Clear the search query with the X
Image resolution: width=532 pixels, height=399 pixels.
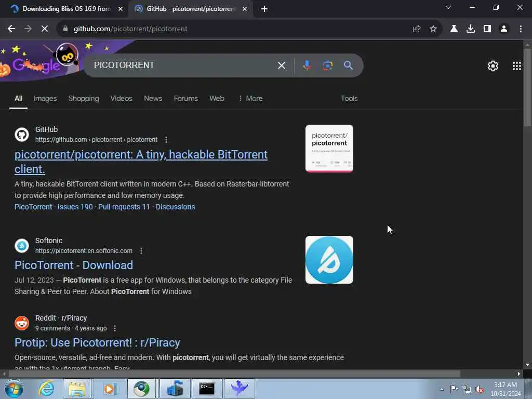pos(281,65)
